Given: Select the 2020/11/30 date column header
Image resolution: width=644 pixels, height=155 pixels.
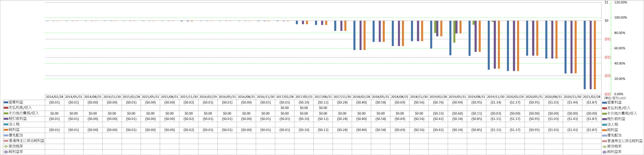Looking at the screenshot, I should point(572,97).
